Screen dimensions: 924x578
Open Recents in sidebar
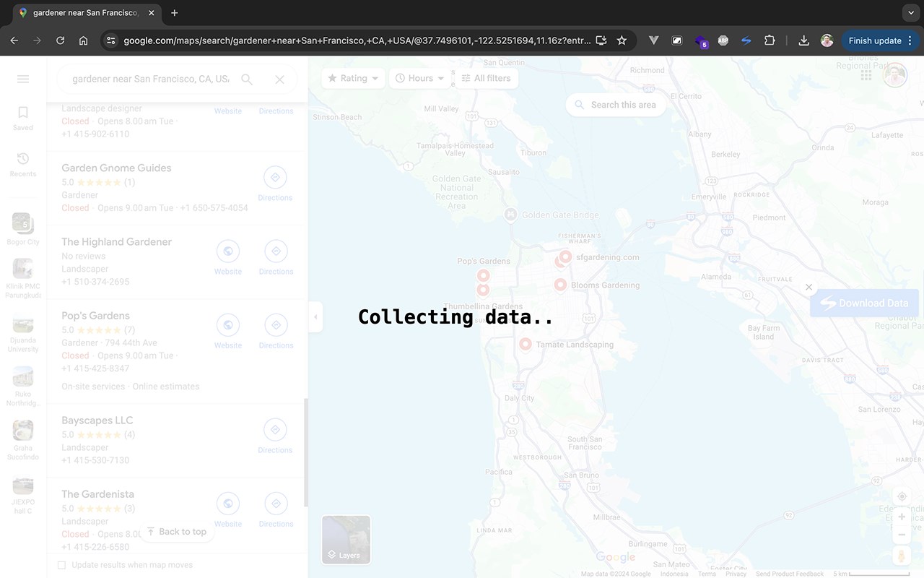tap(23, 164)
